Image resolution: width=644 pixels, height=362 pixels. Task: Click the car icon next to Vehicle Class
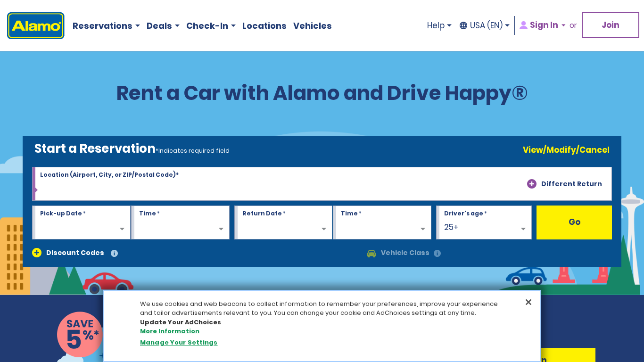coord(372,253)
